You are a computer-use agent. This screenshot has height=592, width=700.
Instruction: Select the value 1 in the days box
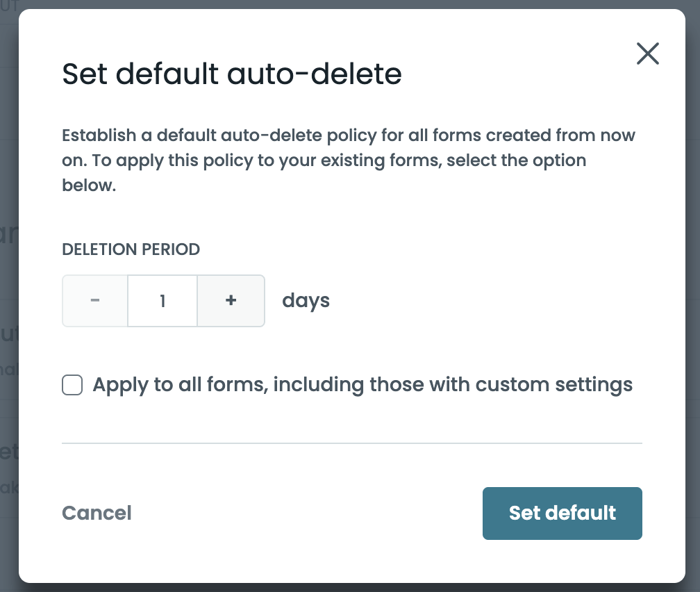click(162, 301)
